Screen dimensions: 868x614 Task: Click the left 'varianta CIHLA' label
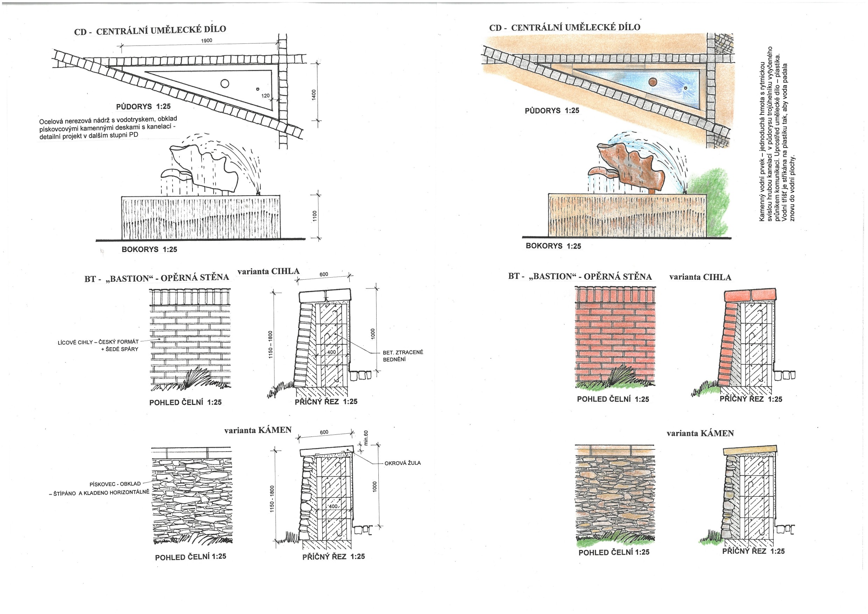[268, 271]
